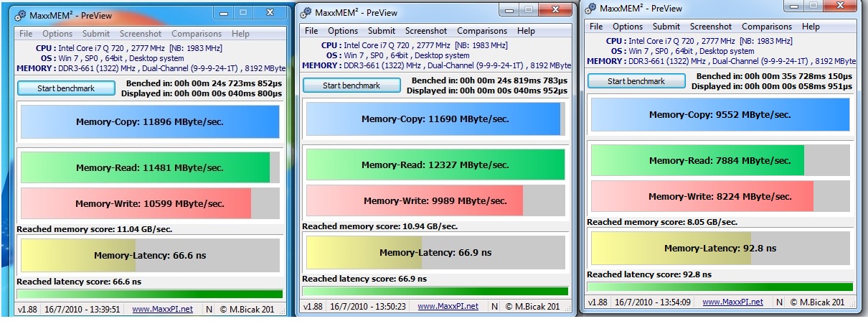Click the MaxxMEM title icon in the 13:50:23 window

pos(306,11)
